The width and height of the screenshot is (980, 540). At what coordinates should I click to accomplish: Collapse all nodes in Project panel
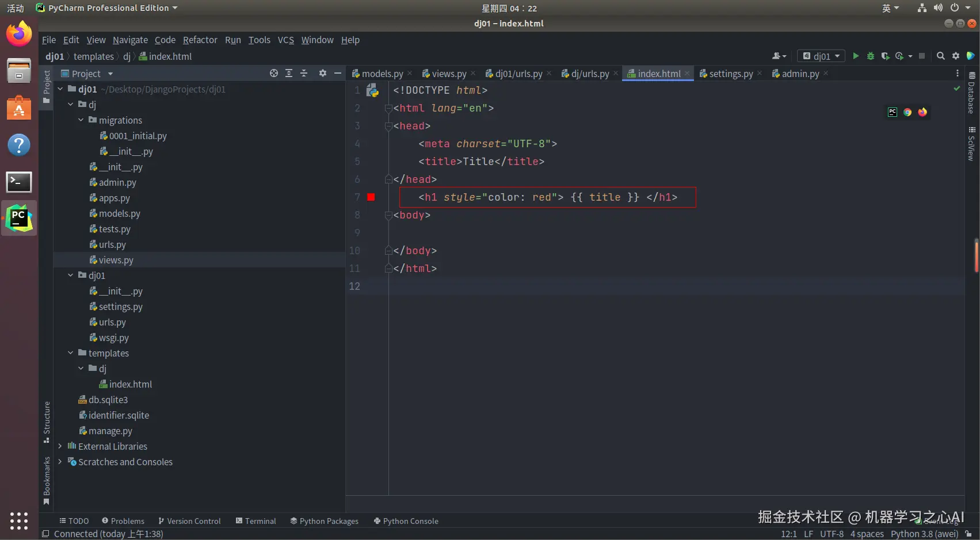click(x=304, y=73)
